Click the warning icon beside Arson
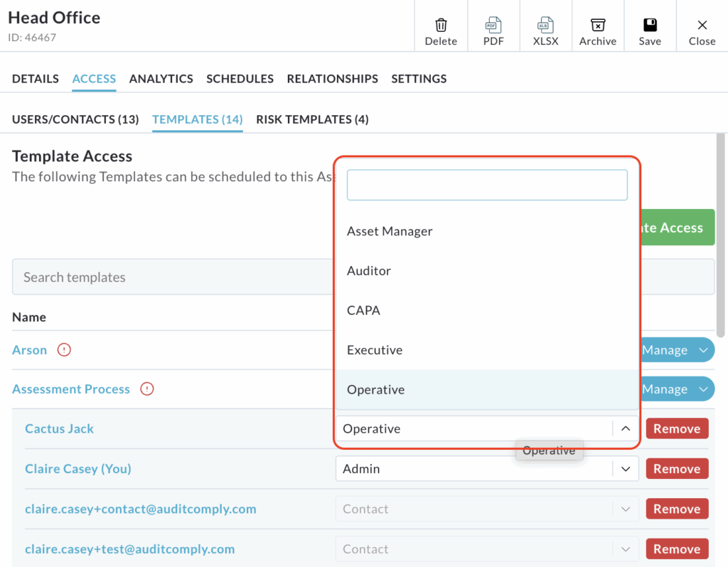728x567 pixels. [64, 350]
